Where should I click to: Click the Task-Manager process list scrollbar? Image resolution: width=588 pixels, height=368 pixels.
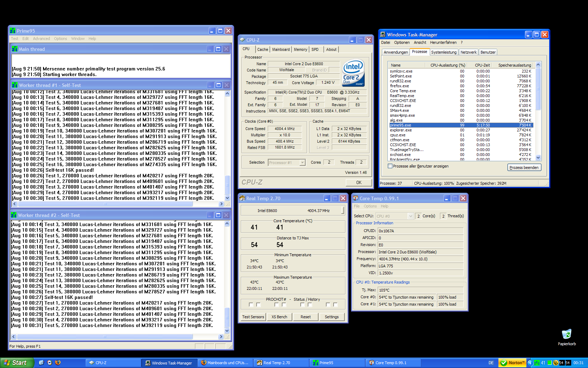(x=538, y=89)
